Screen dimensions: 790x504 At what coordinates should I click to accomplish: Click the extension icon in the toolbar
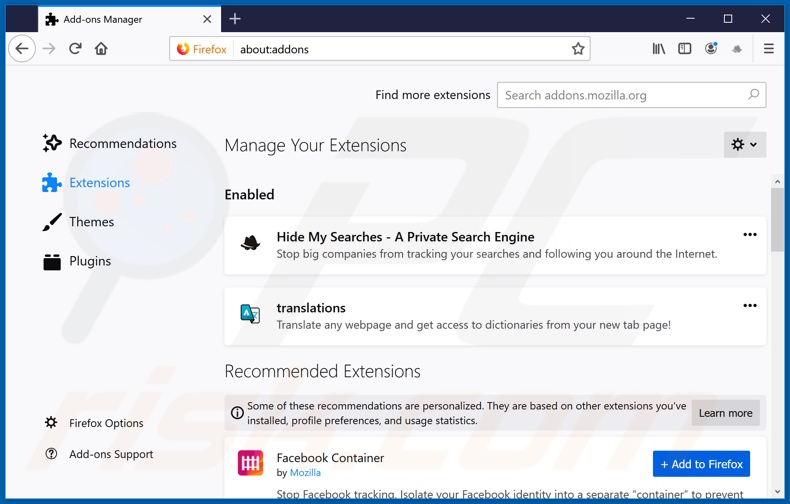(737, 49)
